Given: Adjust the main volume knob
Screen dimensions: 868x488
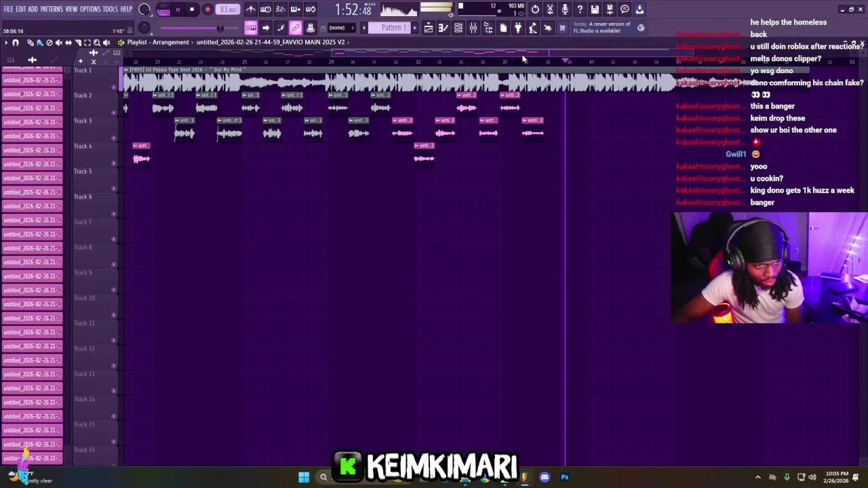Looking at the screenshot, I should pyautogui.click(x=144, y=9).
